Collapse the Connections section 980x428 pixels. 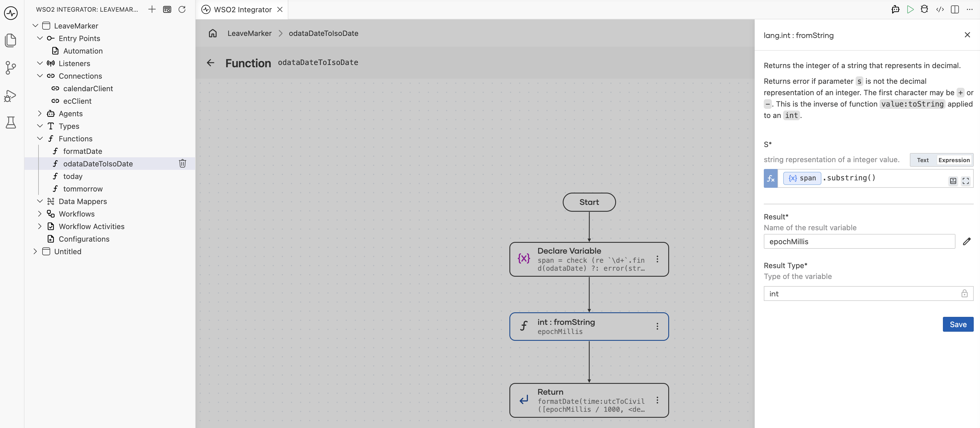point(40,76)
